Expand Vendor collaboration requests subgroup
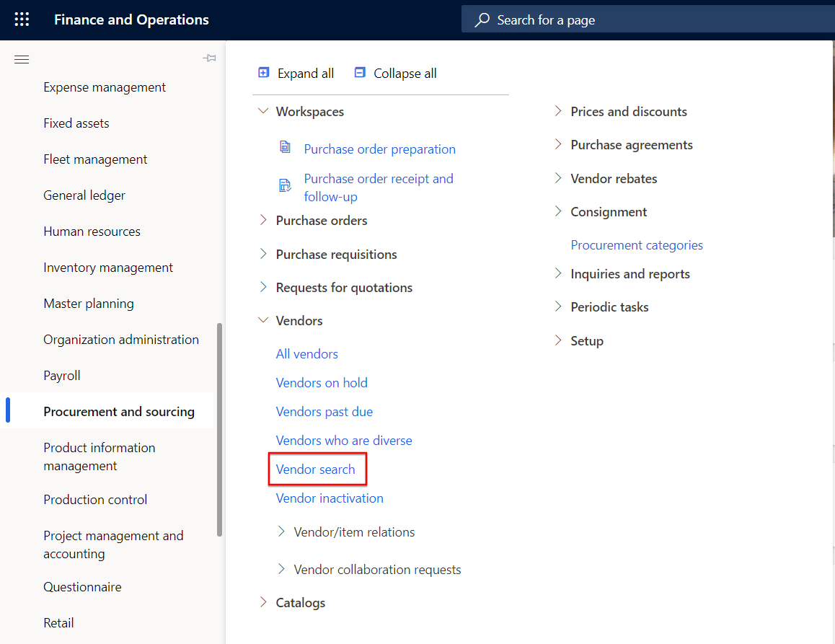The height and width of the screenshot is (644, 835). point(281,569)
